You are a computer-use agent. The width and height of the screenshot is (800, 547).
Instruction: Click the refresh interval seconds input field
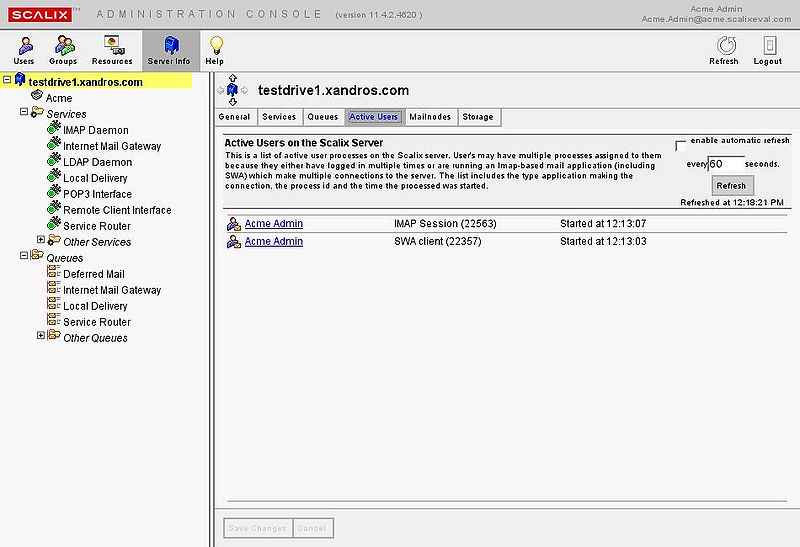(726, 163)
